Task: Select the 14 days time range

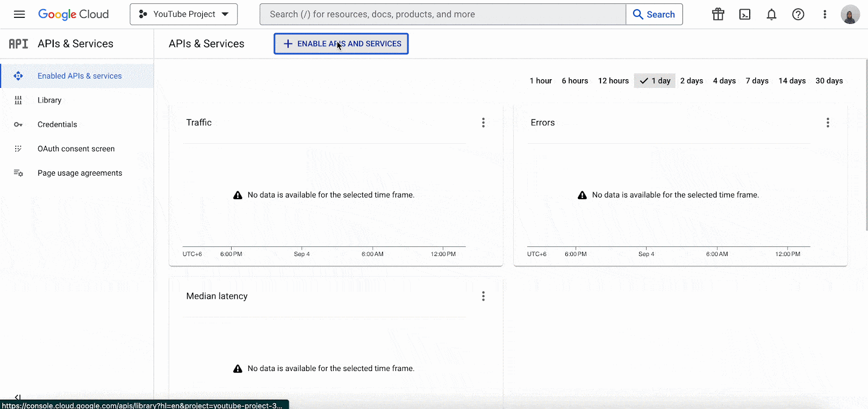Action: tap(792, 81)
